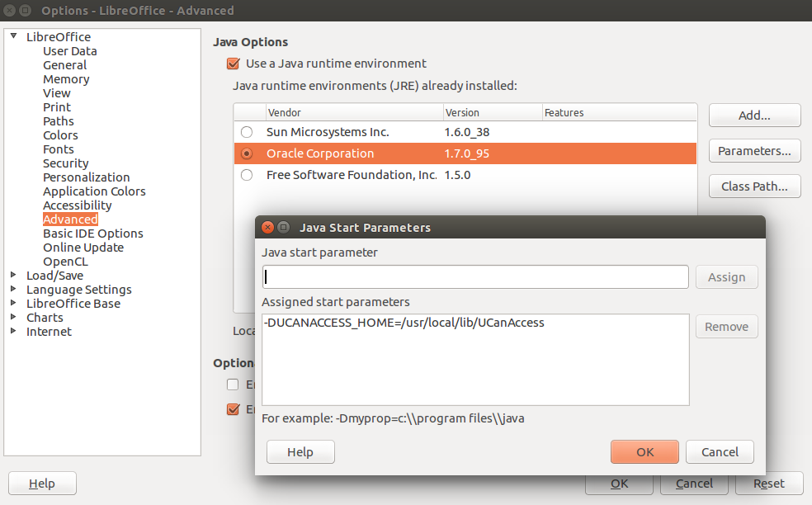Collapse the LibreOffice tree node
Viewport: 812px width, 505px height.
coord(13,37)
